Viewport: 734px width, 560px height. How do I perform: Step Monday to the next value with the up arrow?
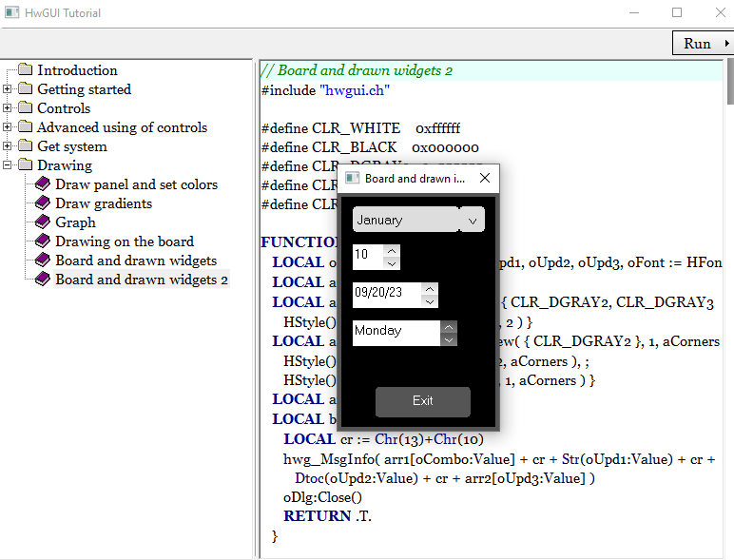[449, 326]
